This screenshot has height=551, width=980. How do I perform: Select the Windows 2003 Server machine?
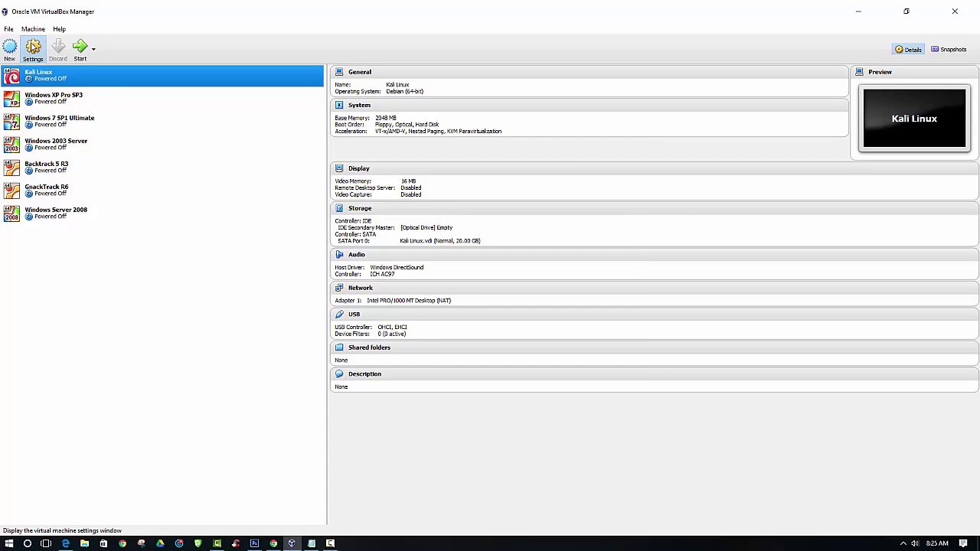coord(162,144)
